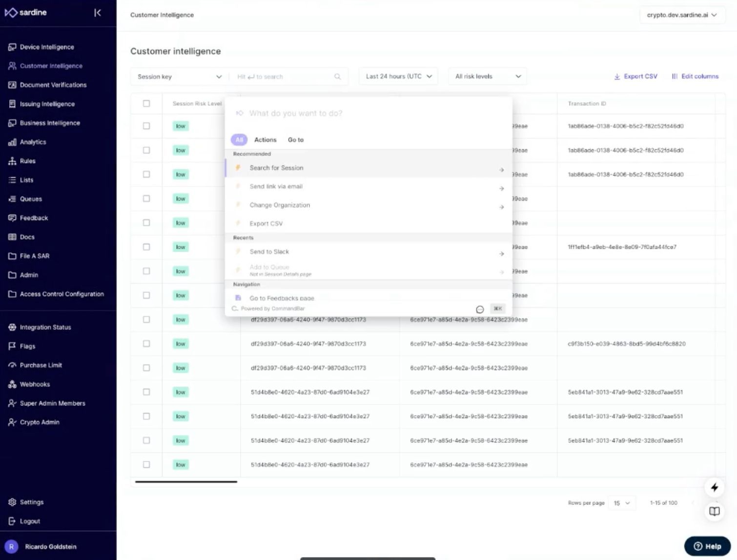
Task: Click the Help button
Action: click(707, 546)
